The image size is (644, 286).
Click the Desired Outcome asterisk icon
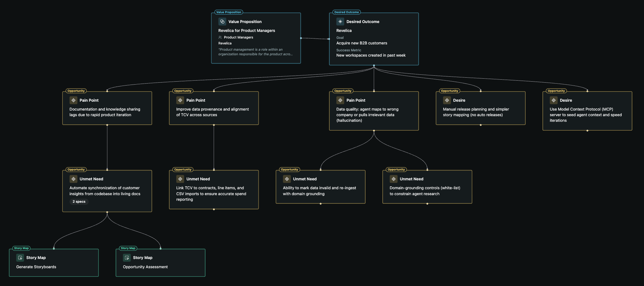coord(340,22)
